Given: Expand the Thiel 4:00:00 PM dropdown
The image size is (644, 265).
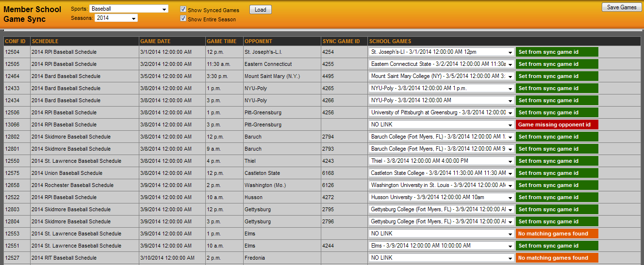Looking at the screenshot, I should (x=441, y=161).
